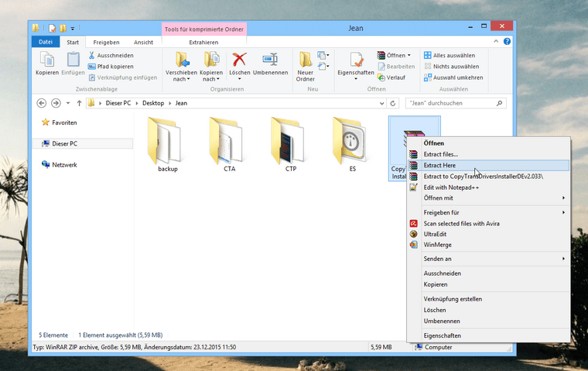Click the quick access properties icon
Image resolution: width=588 pixels, height=371 pixels.
pyautogui.click(x=52, y=28)
